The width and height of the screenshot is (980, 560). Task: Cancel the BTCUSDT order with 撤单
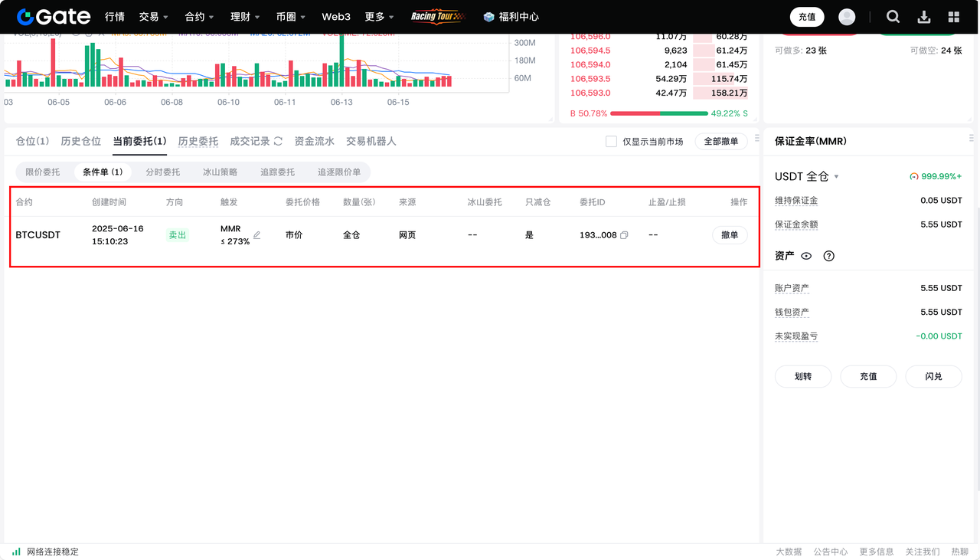tap(730, 235)
